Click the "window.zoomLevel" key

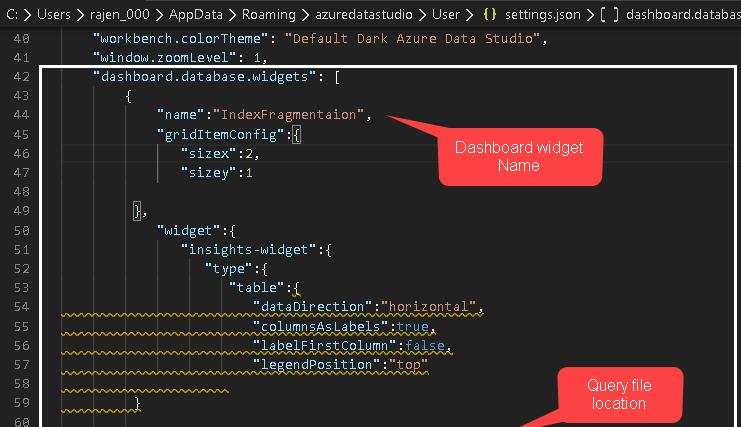point(165,58)
